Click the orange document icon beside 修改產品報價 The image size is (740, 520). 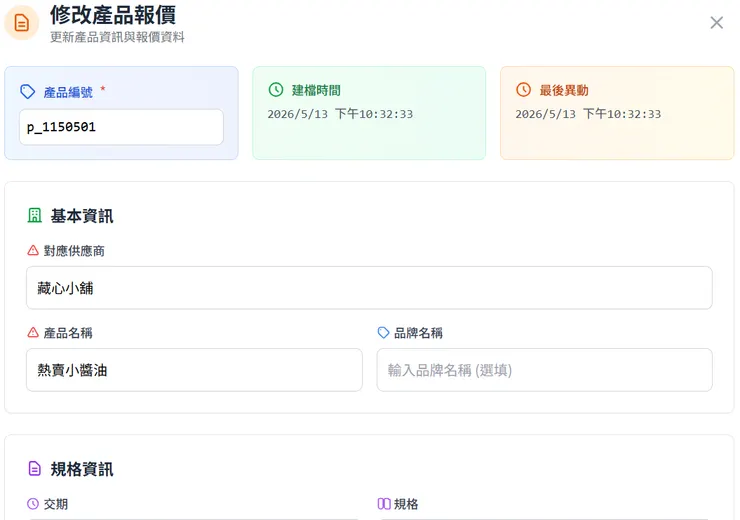(x=21, y=23)
